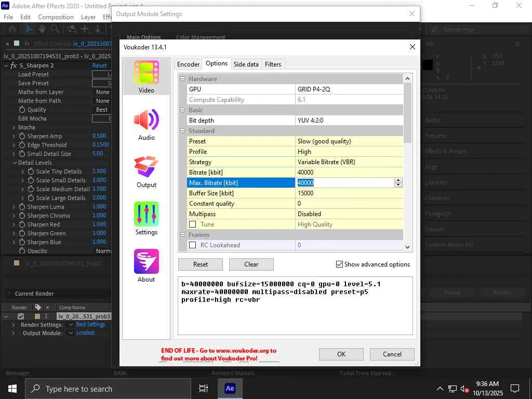Click the encoder parameters text box
This screenshot has height=399, width=532.
coord(295,305)
